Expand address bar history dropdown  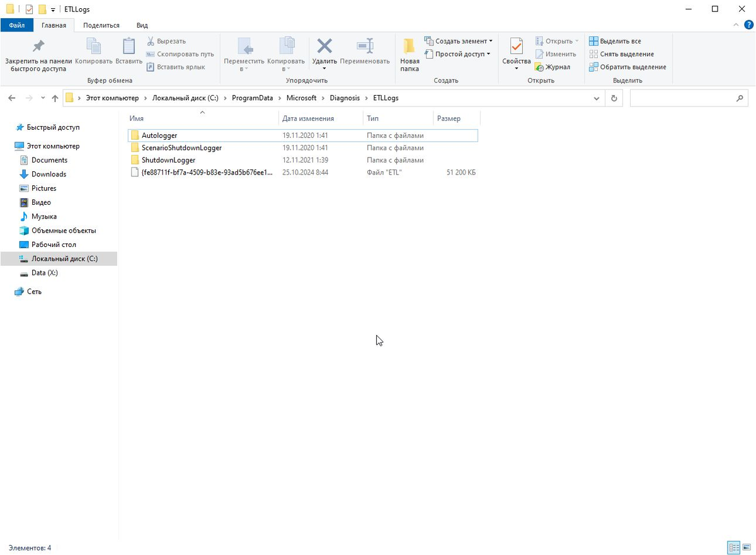click(597, 98)
